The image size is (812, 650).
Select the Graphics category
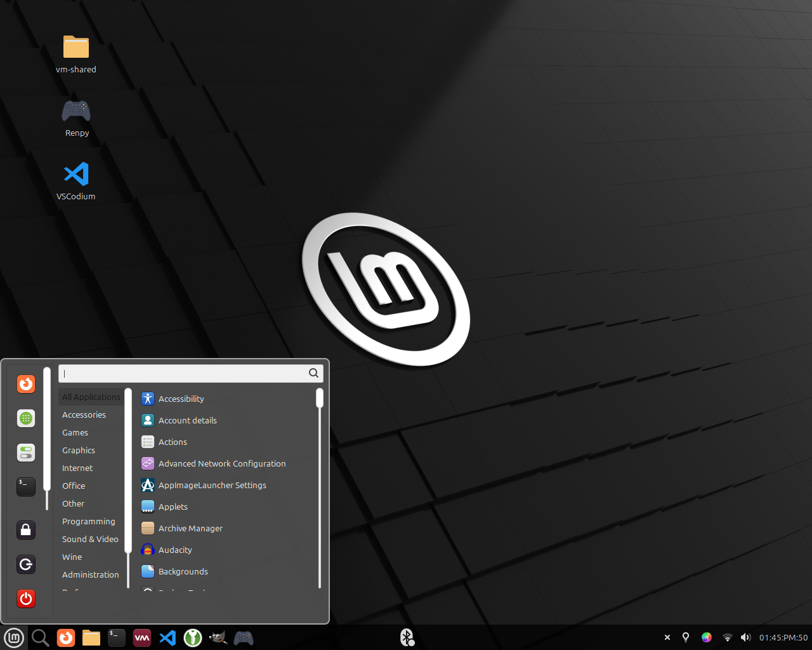click(x=91, y=450)
